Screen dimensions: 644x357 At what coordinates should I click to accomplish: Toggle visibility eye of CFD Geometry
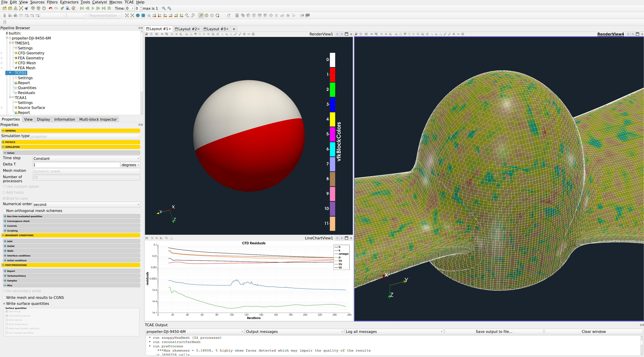(x=2, y=53)
